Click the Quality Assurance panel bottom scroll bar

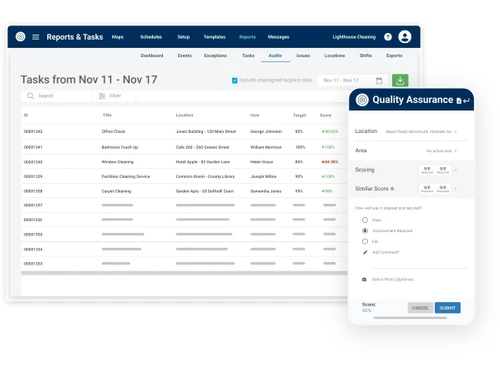point(410,318)
